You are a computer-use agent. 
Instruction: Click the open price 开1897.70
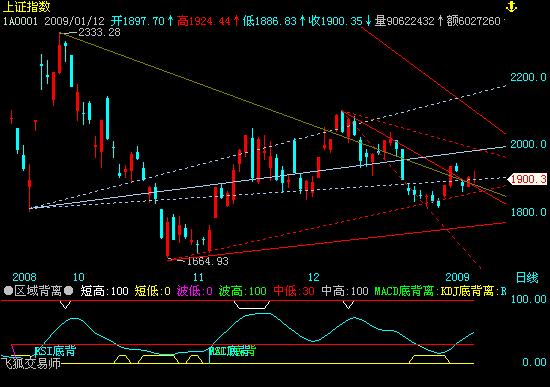click(x=138, y=21)
